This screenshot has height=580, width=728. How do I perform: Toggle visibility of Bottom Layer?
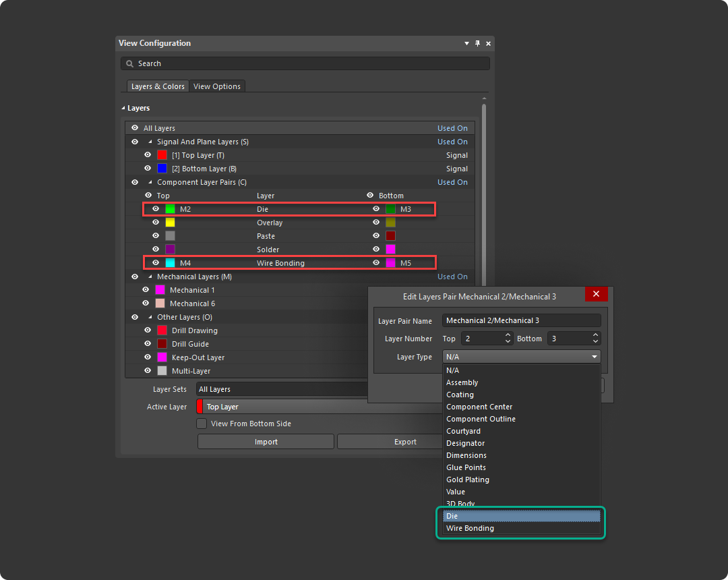click(148, 169)
